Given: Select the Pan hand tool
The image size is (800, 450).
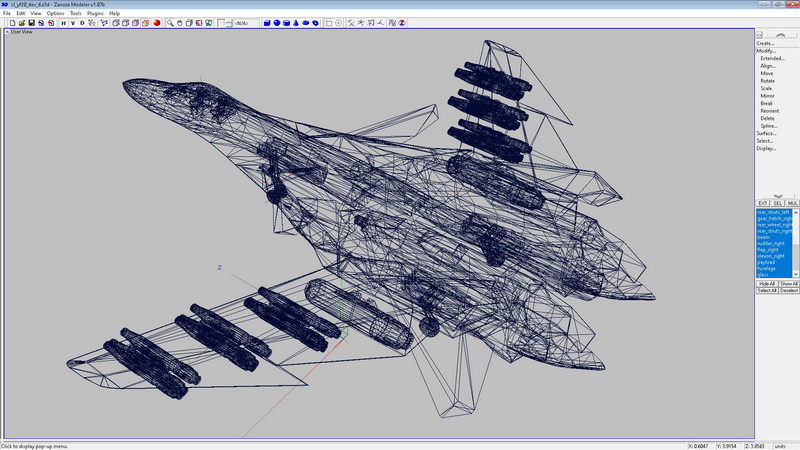Looking at the screenshot, I should tap(181, 23).
